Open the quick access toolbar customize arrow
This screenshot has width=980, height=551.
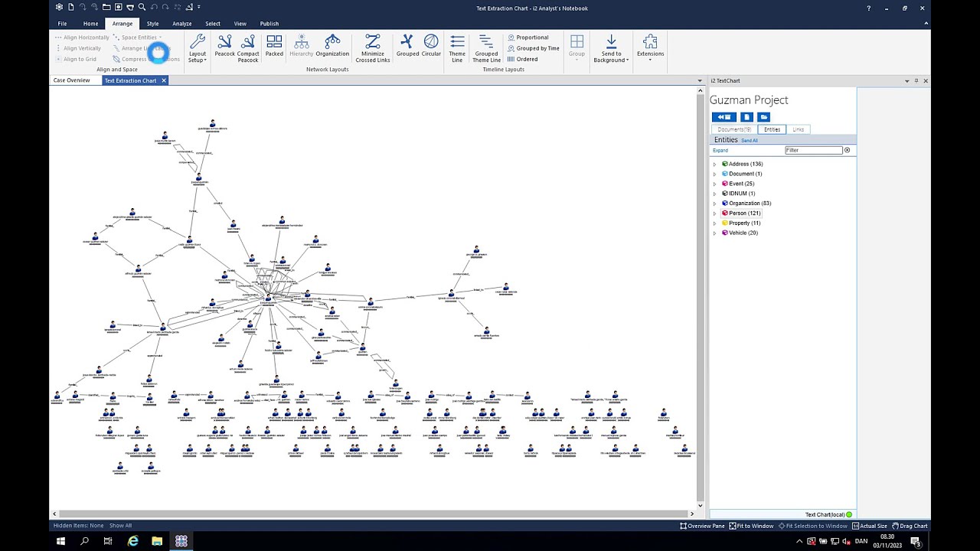tap(199, 8)
